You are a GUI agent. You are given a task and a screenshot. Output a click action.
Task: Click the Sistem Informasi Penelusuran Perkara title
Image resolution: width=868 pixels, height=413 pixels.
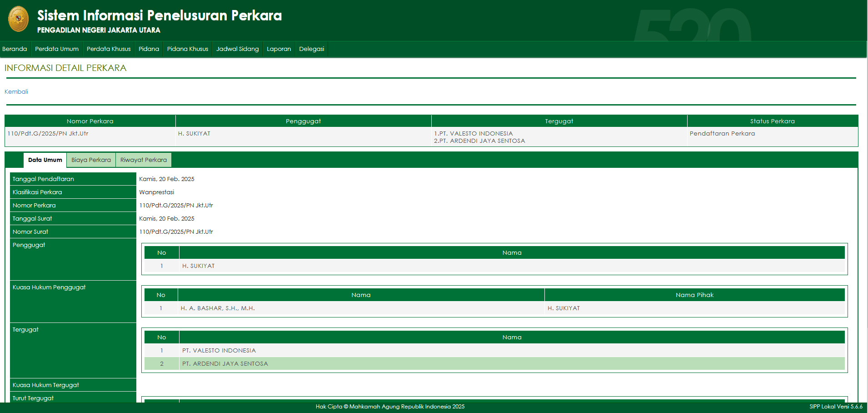pos(159,15)
